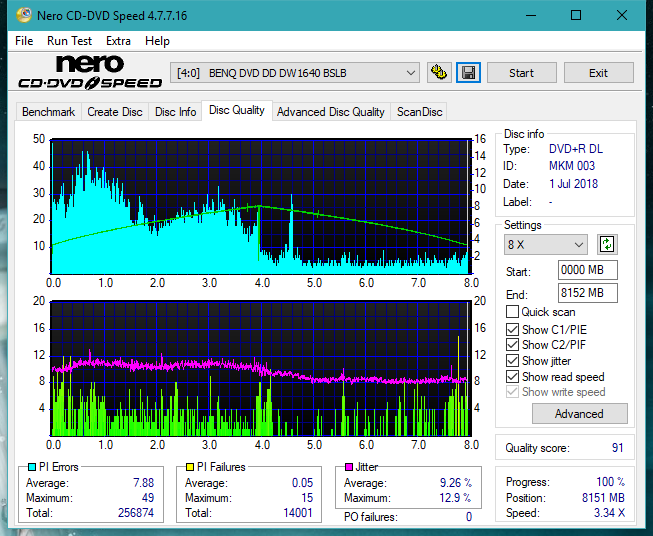653x536 pixels.
Task: Select the Disc Quality tab
Action: tap(237, 110)
